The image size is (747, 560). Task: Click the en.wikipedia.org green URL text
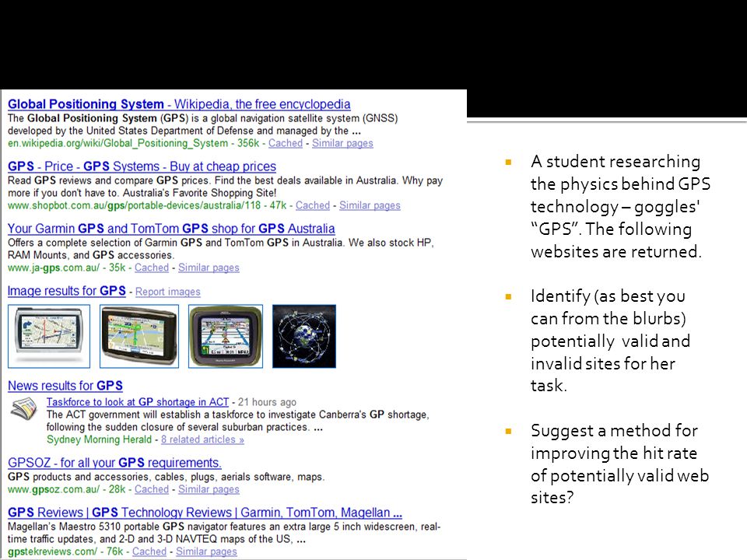117,143
